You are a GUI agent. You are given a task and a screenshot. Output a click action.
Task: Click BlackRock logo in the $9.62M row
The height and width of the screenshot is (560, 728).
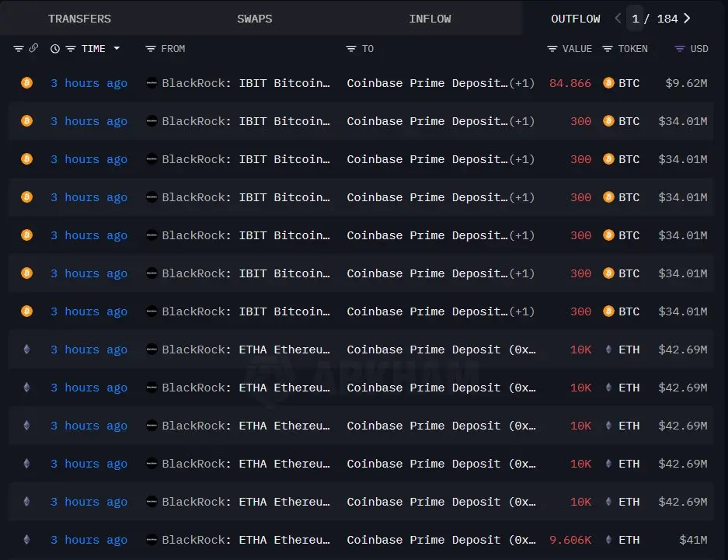(152, 83)
